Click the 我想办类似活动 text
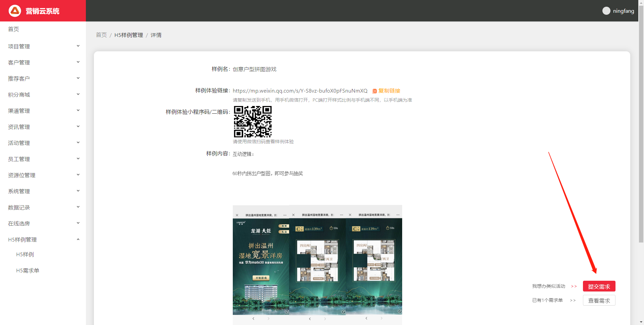This screenshot has width=644, height=325. 549,286
